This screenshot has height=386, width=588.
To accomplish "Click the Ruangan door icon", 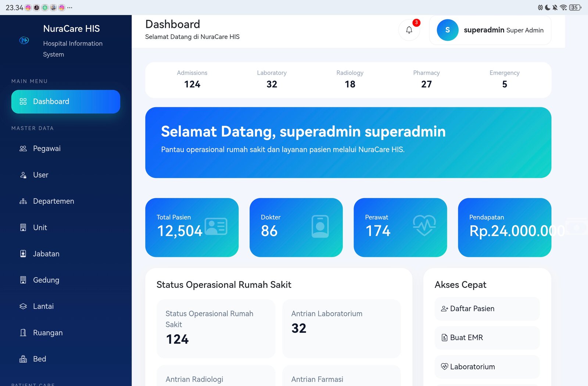I will click(x=23, y=333).
